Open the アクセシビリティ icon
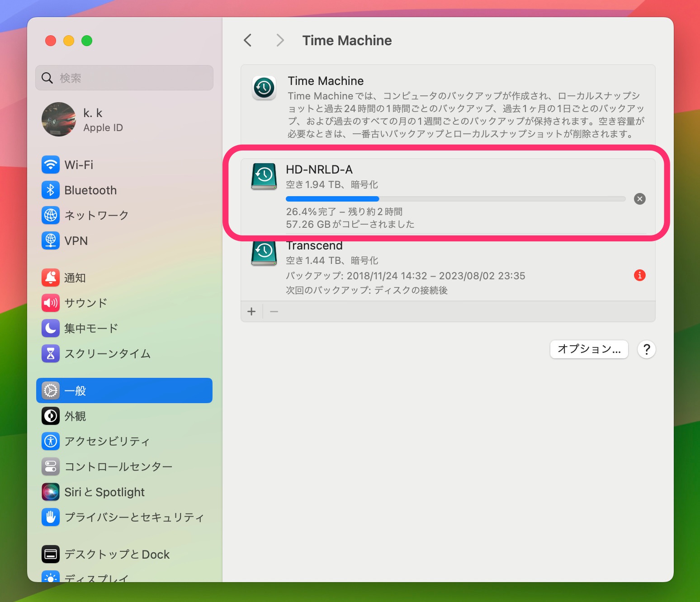Screen dimensions: 700x602 pyautogui.click(x=51, y=441)
